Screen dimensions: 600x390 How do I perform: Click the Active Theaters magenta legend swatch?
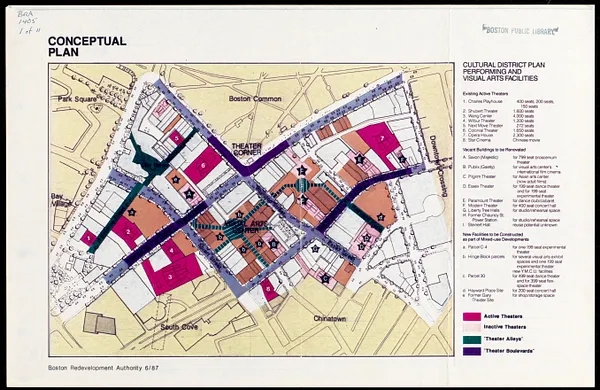point(471,317)
